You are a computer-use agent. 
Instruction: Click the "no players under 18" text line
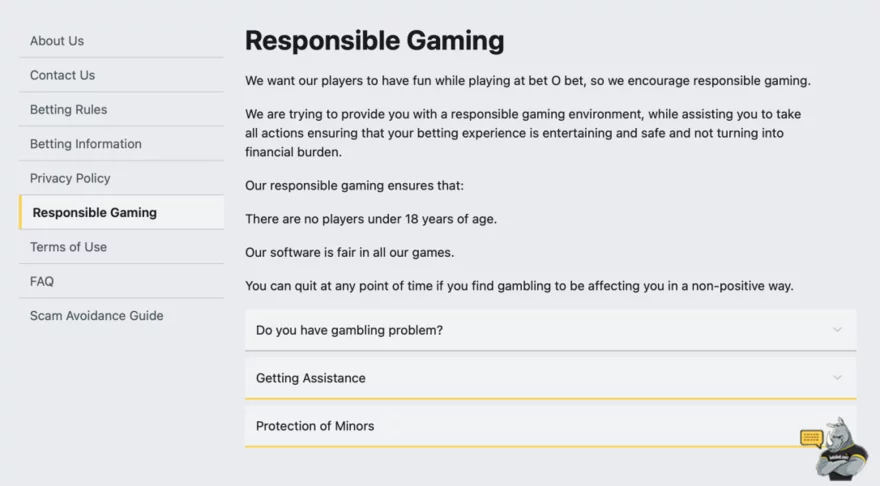pyautogui.click(x=370, y=219)
